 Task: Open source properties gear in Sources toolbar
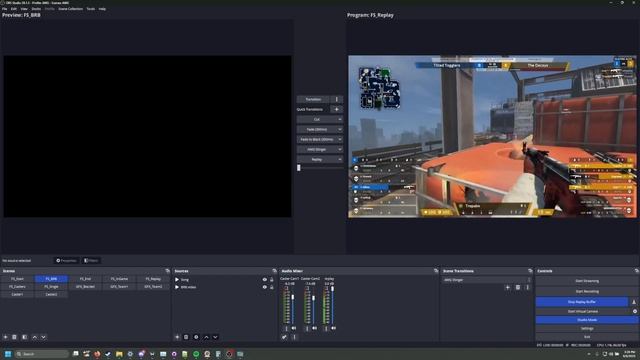(x=196, y=337)
